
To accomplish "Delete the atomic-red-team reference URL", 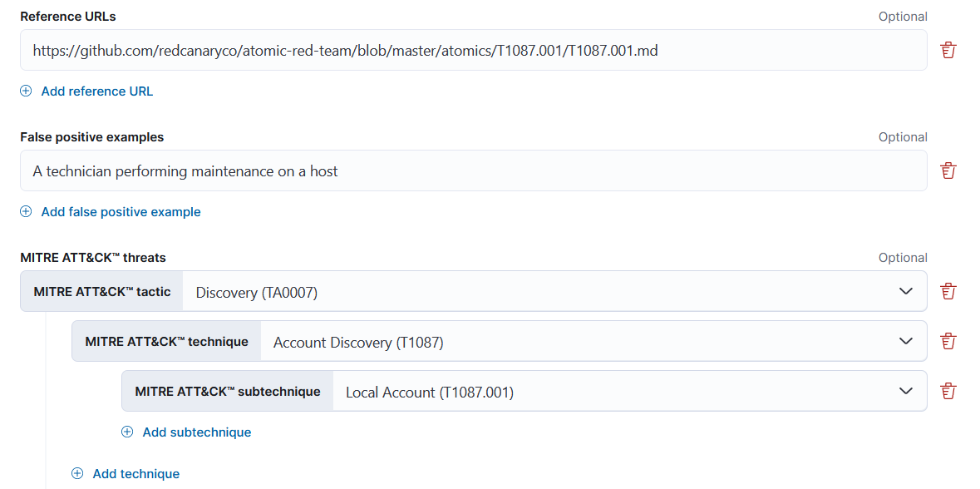I will coord(948,51).
